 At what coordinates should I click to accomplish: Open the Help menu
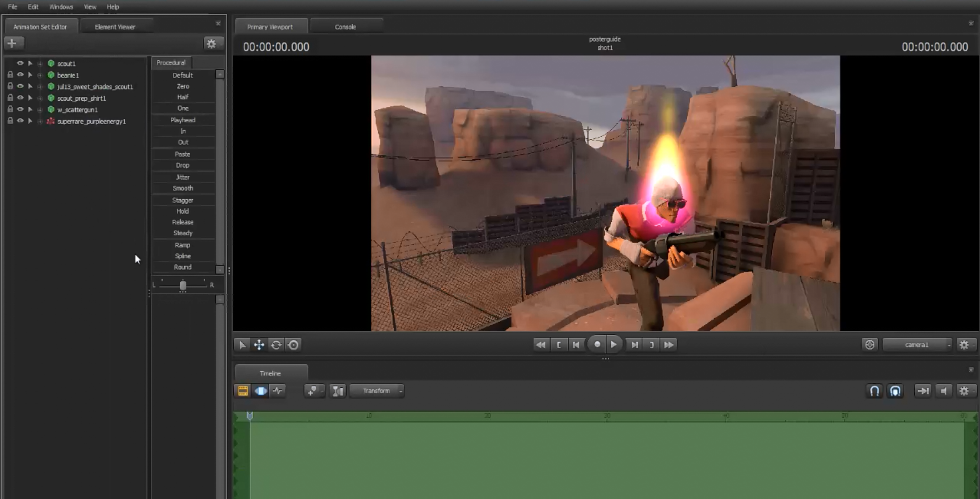point(113,7)
